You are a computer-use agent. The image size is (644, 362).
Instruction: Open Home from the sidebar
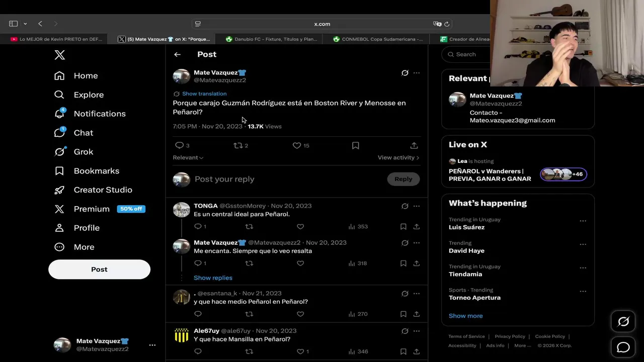(76, 75)
